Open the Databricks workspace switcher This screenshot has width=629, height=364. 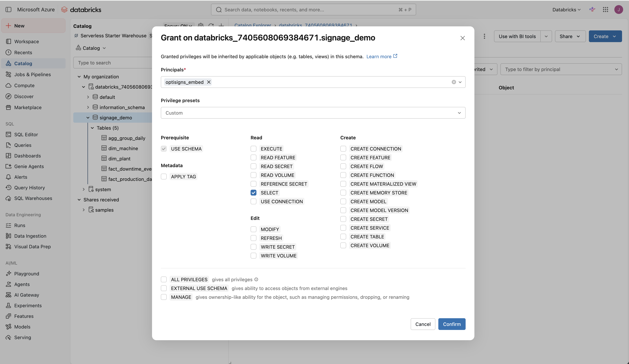click(566, 10)
